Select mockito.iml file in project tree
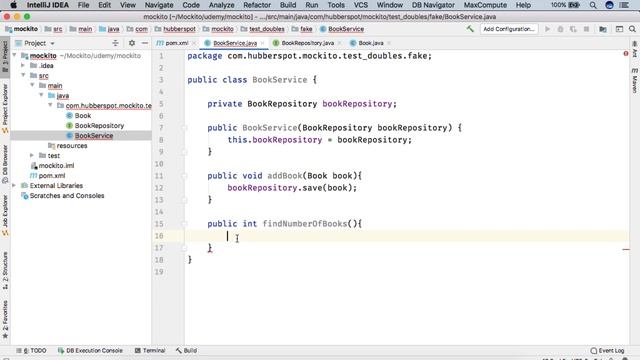This screenshot has height=360, width=640. tap(56, 166)
